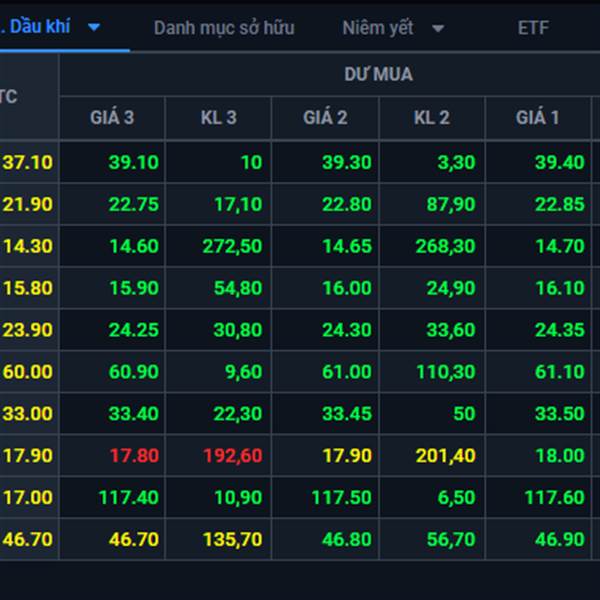Click the DƯ MUA group header
The image size is (600, 600).
coord(378,74)
